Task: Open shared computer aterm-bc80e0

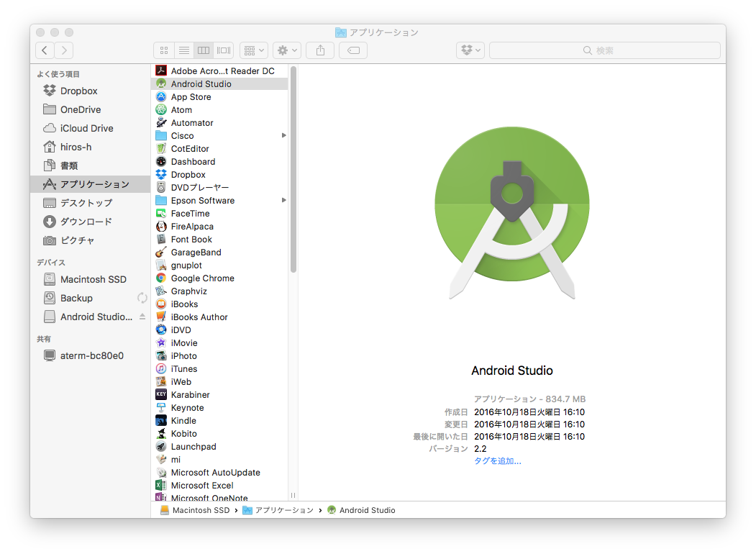Action: click(x=91, y=356)
